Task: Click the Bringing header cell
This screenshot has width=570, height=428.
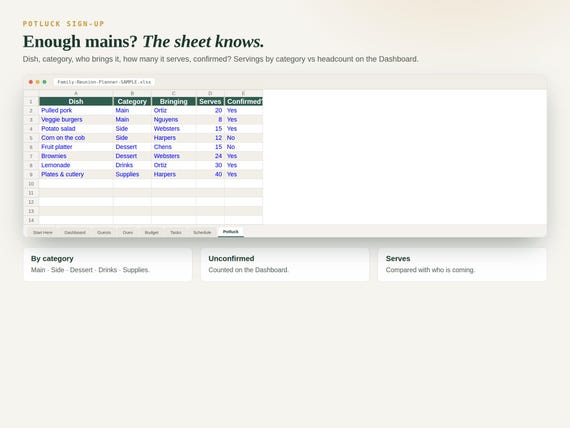Action: 174,101
